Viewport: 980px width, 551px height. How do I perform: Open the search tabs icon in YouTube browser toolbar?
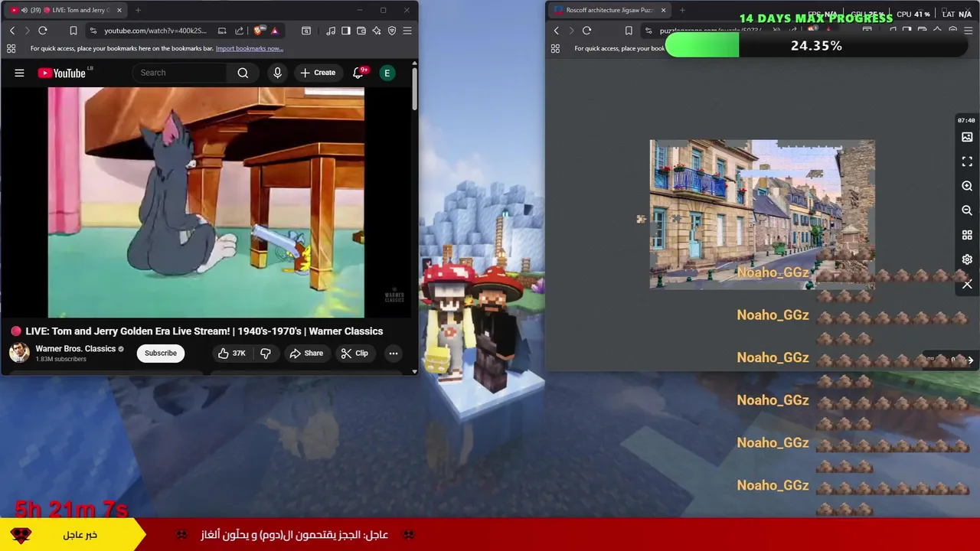tap(306, 31)
